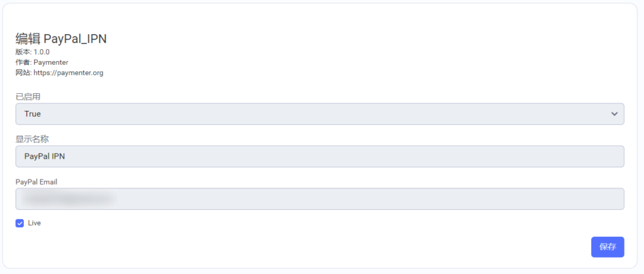Click the Live checkbox label text

35,223
